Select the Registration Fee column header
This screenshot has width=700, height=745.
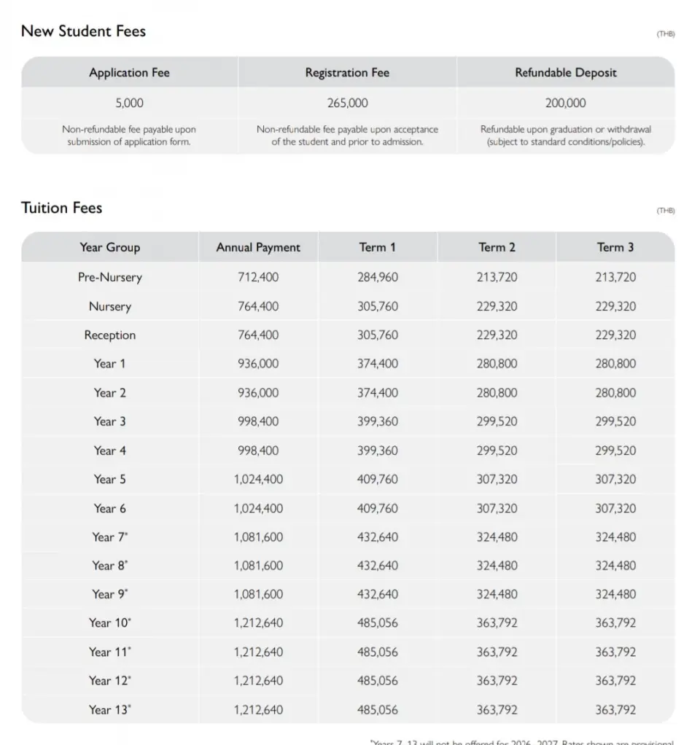(x=347, y=73)
